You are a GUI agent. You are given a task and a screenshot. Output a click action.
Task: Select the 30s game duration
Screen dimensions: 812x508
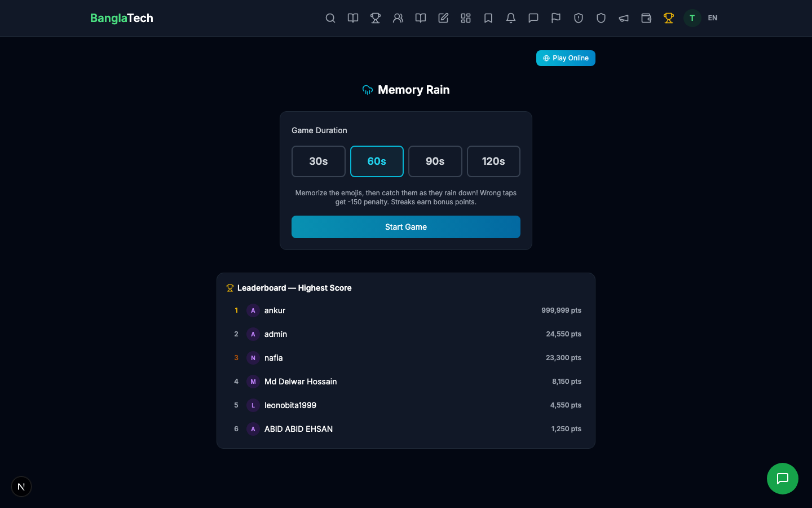pos(318,161)
